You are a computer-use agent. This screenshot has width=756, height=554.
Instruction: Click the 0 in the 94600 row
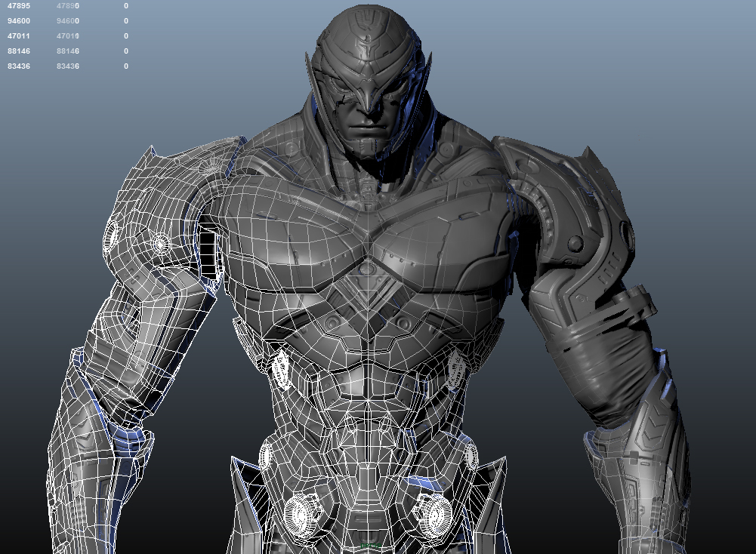[126, 21]
